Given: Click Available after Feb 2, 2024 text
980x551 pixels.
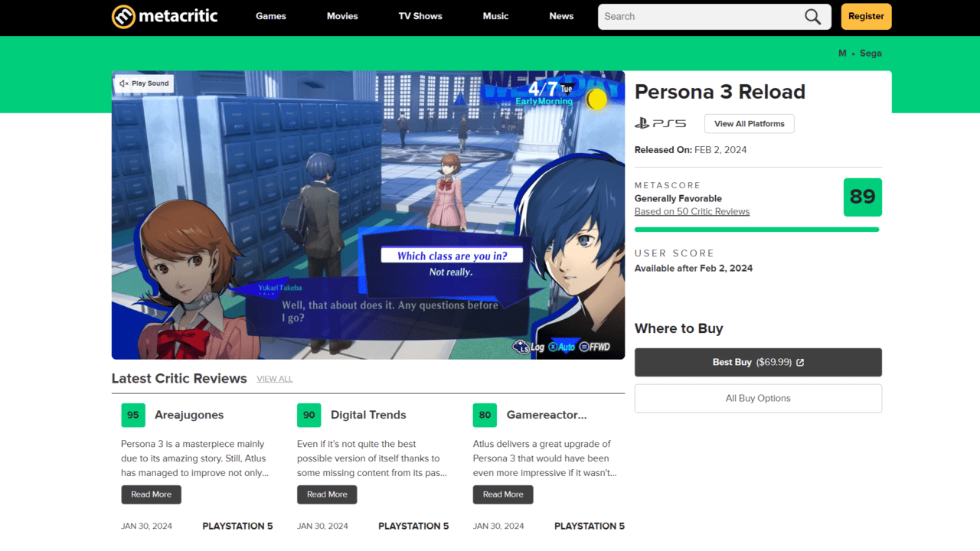Looking at the screenshot, I should (x=694, y=269).
